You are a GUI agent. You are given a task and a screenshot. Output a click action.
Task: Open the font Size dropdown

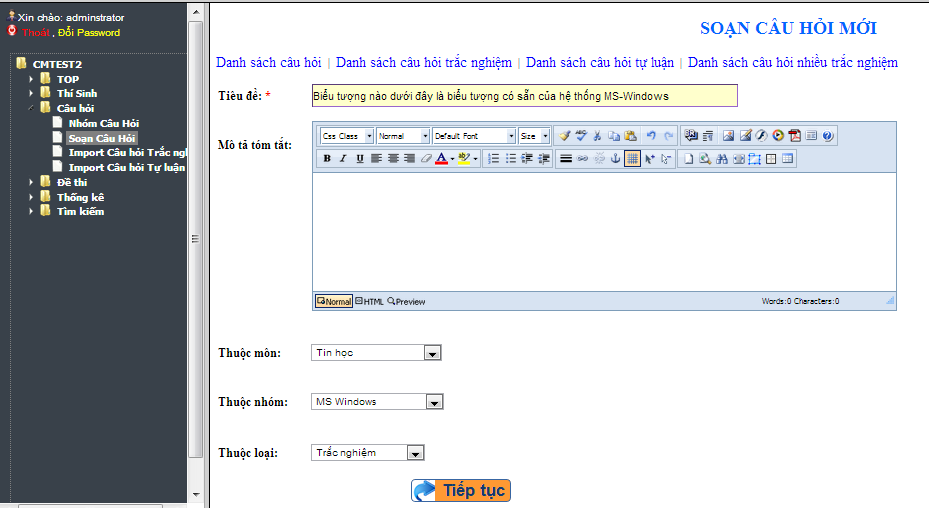534,136
